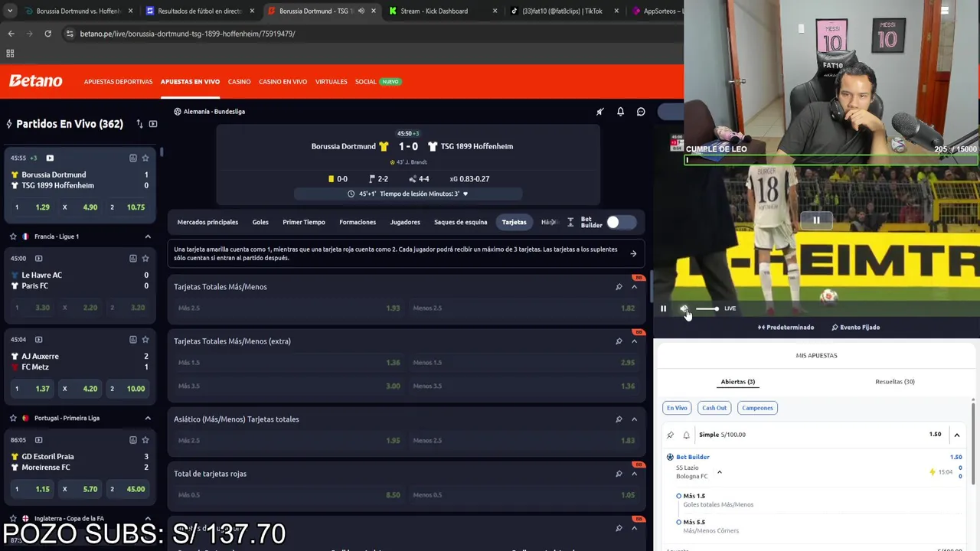
Task: Pin the Simple S/100.00 bet
Action: click(671, 435)
